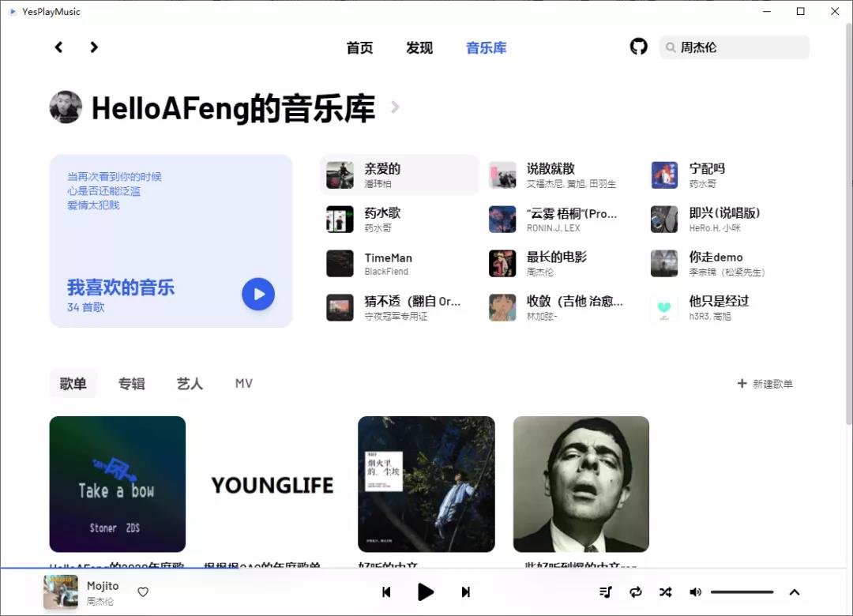853x616 pixels.
Task: Open the 我喜欢的音乐 title
Action: pos(121,287)
